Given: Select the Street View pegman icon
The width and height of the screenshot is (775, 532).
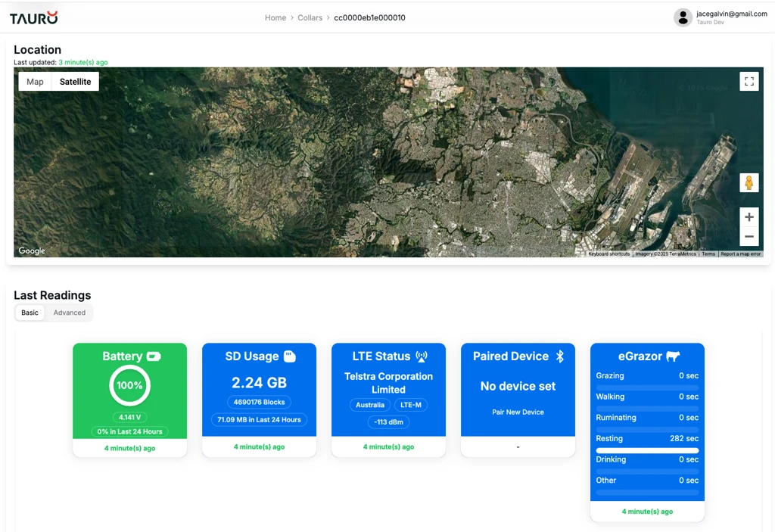Looking at the screenshot, I should pos(749,183).
